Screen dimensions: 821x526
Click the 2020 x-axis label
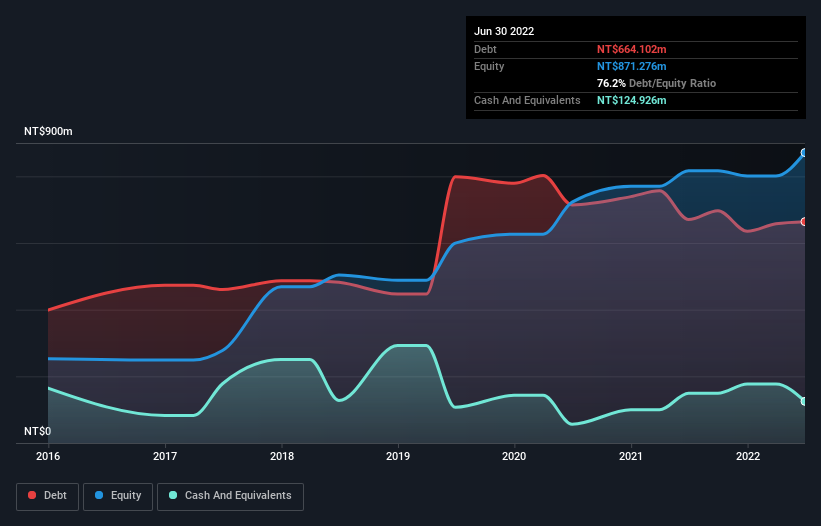tap(514, 456)
